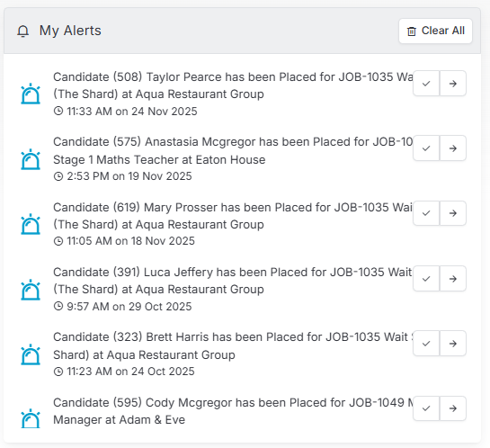The height and width of the screenshot is (448, 490).
Task: Select Anastasia Mcgregor Eaton House alert text
Action: [x=233, y=151]
